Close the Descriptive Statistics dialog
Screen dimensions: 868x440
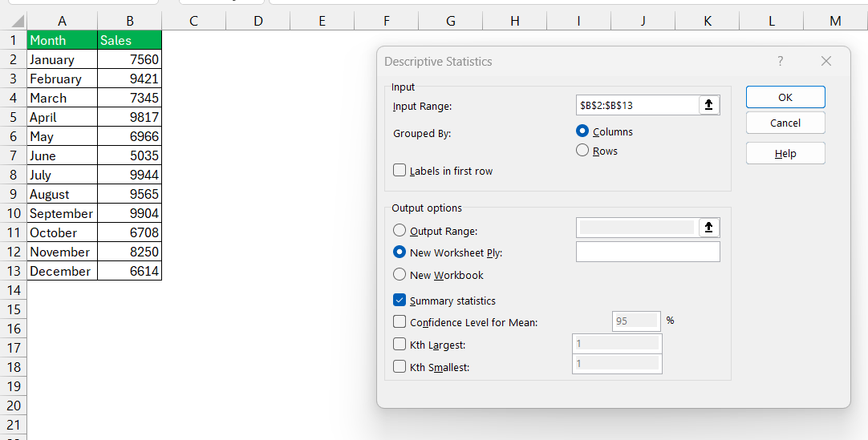point(826,62)
